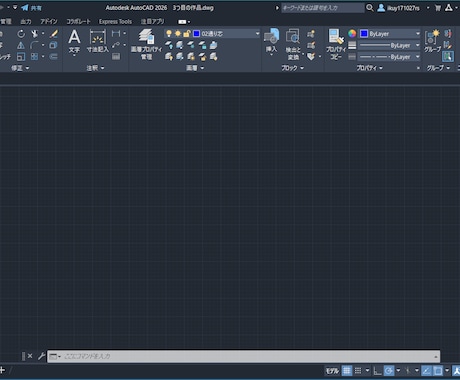Click the Group Edit icon
460x380 pixels.
coord(448,45)
